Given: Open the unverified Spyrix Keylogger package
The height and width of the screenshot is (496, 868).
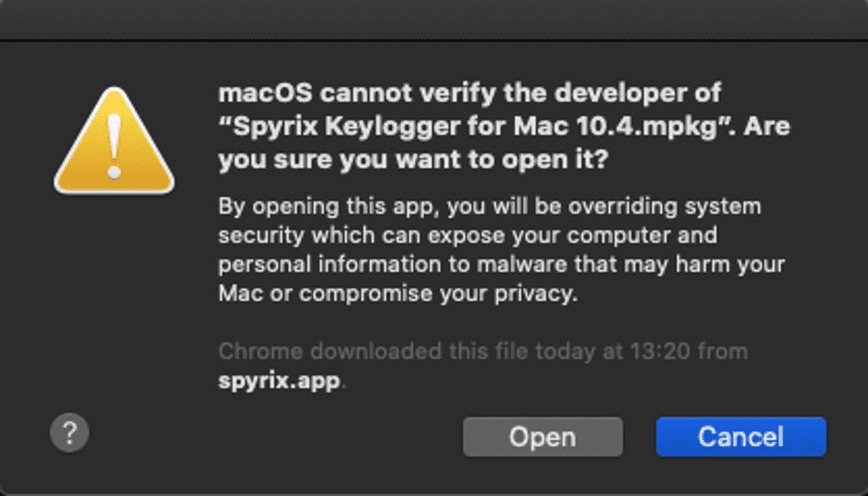Looking at the screenshot, I should coord(543,437).
